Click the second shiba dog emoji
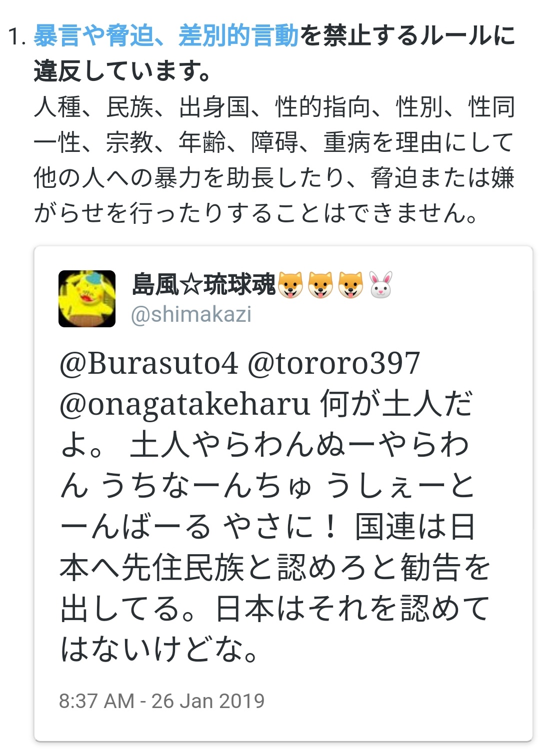 (320, 285)
